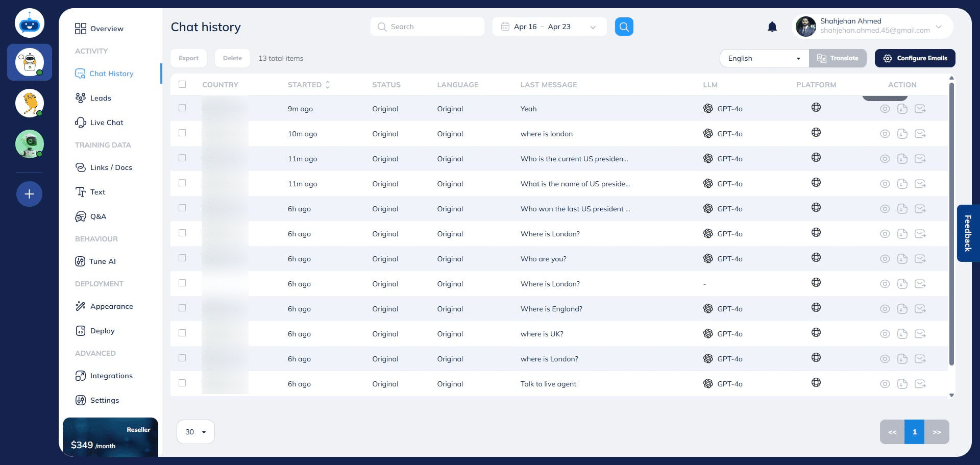Expand the page size 30 dropdown
This screenshot has height=465, width=980.
[195, 431]
